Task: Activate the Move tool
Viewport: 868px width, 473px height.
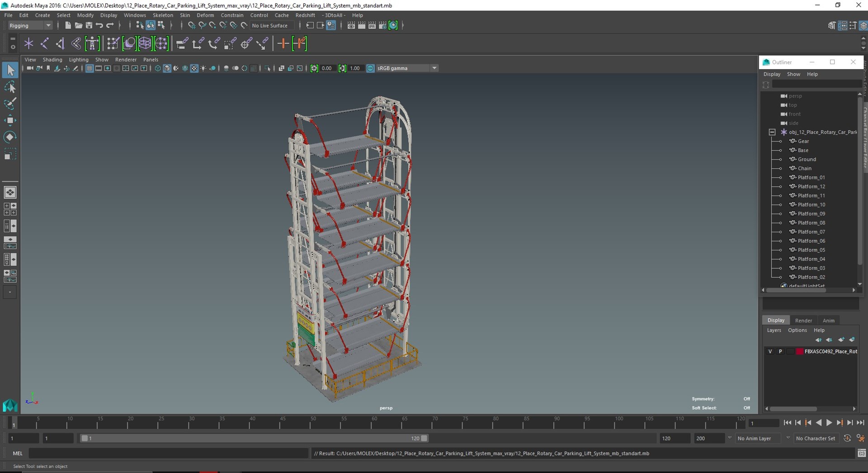Action: point(10,120)
